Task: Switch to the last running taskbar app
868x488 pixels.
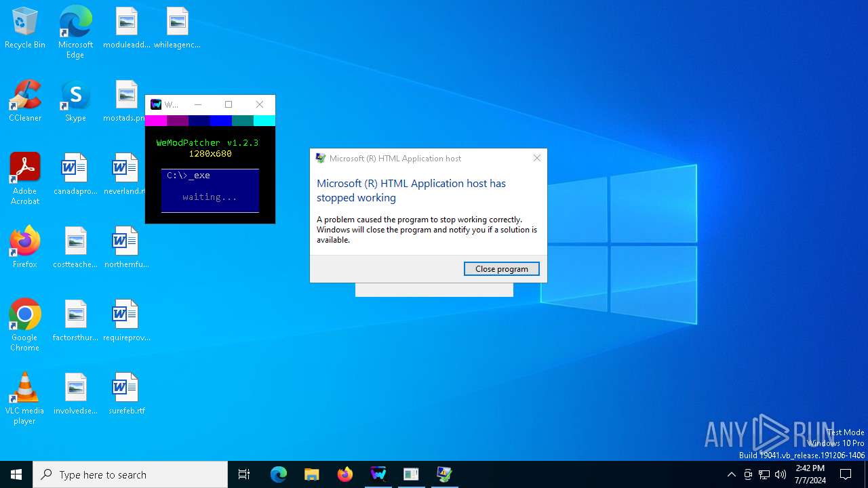Action: click(444, 474)
